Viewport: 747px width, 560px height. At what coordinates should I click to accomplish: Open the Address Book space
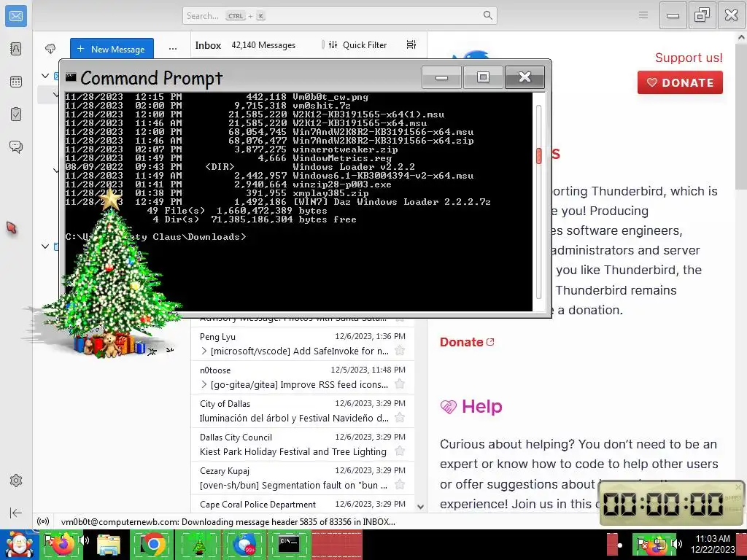click(16, 49)
